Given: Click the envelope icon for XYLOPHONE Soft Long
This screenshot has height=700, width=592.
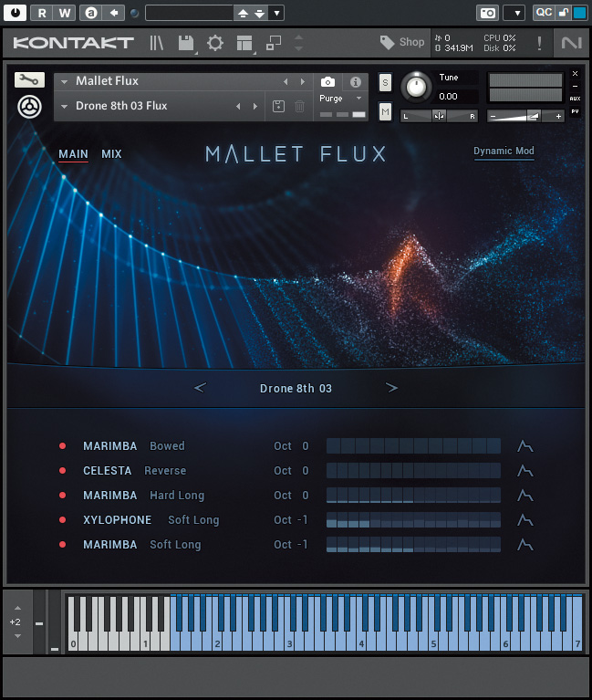Looking at the screenshot, I should point(525,519).
